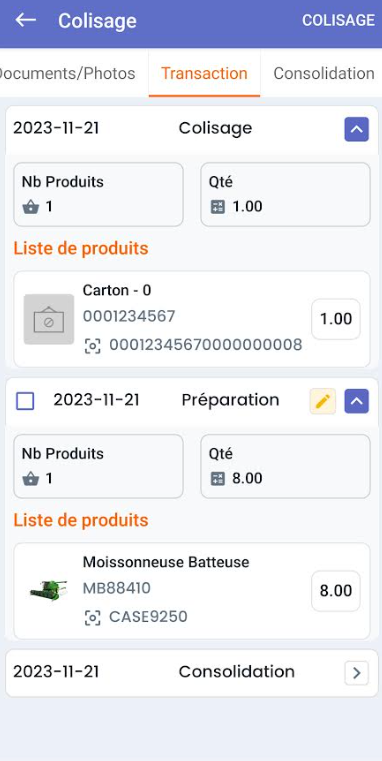Collapse the Préparation transaction section
The image size is (382, 761).
click(x=357, y=401)
